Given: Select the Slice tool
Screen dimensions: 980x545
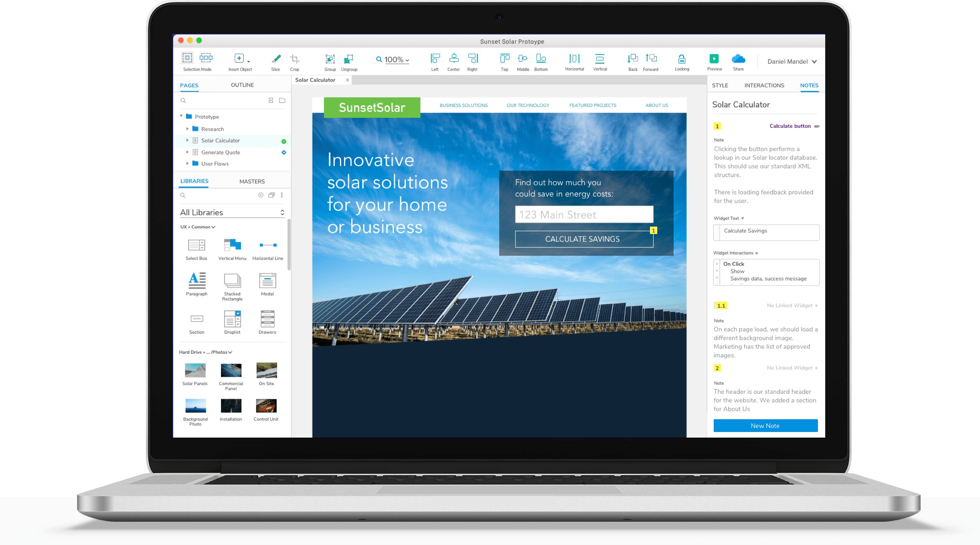Looking at the screenshot, I should 276,59.
